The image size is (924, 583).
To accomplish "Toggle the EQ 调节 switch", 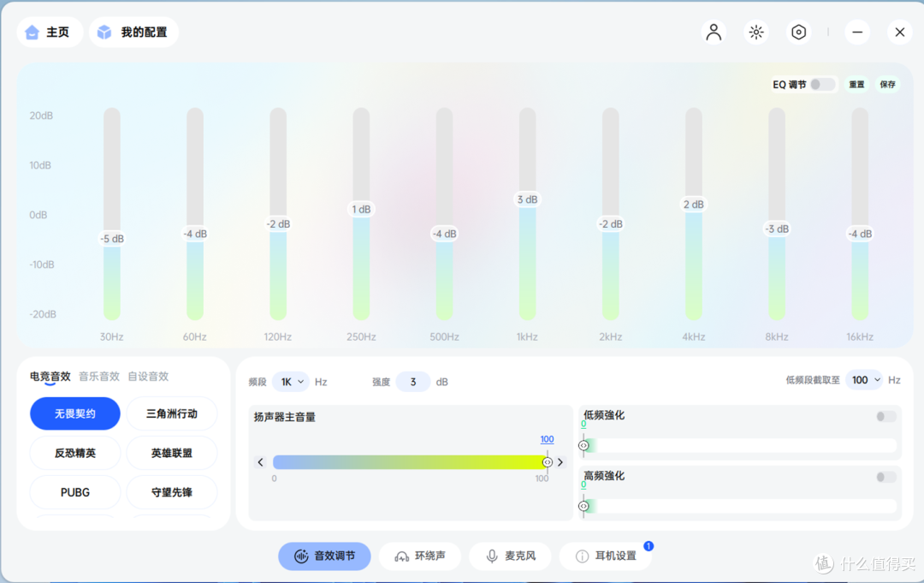I will tap(823, 84).
